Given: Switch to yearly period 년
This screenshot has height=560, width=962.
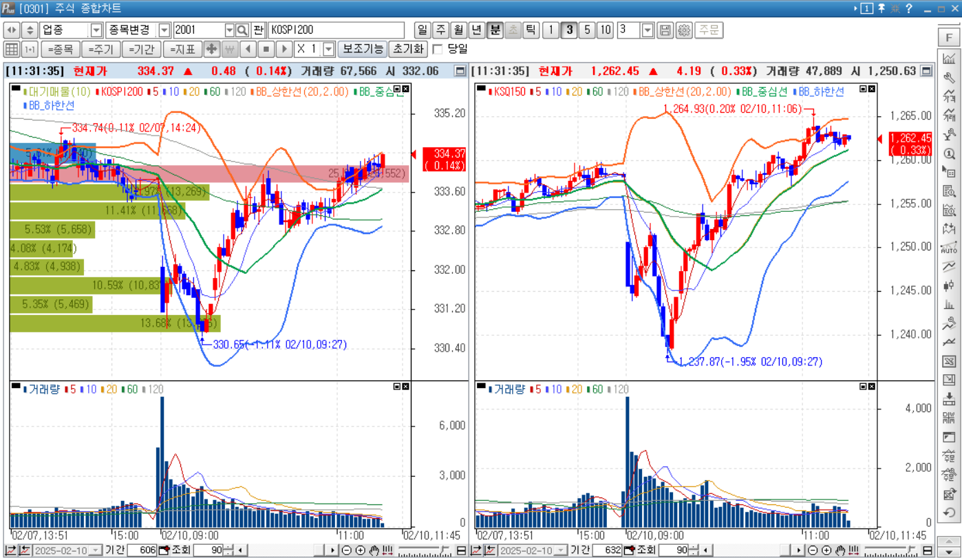Looking at the screenshot, I should coord(476,30).
